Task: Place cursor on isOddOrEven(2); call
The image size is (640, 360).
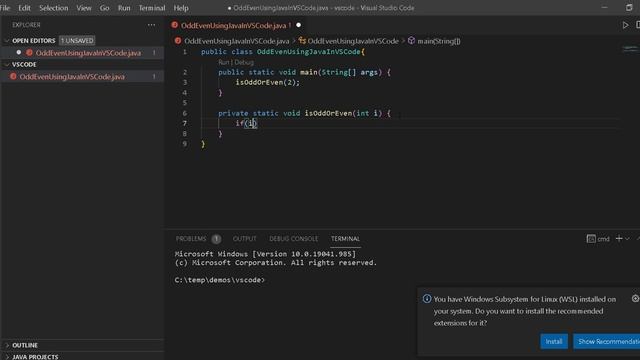Action: [267, 82]
